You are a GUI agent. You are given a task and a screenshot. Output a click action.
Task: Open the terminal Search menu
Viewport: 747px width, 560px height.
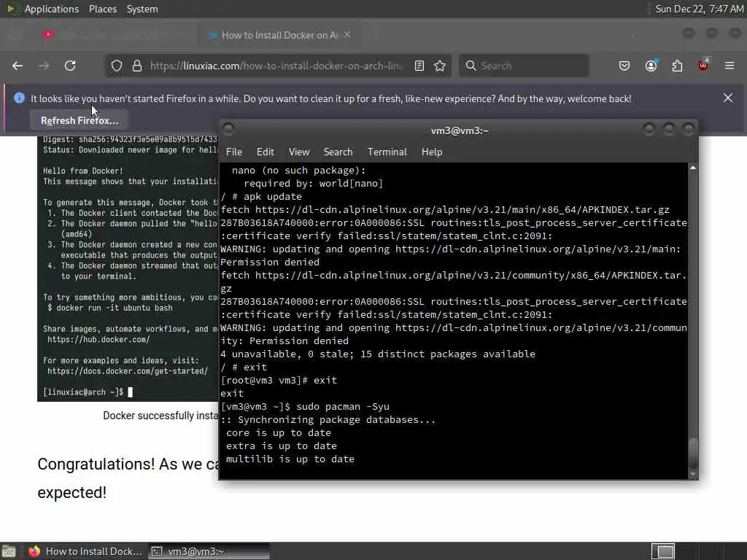click(338, 152)
